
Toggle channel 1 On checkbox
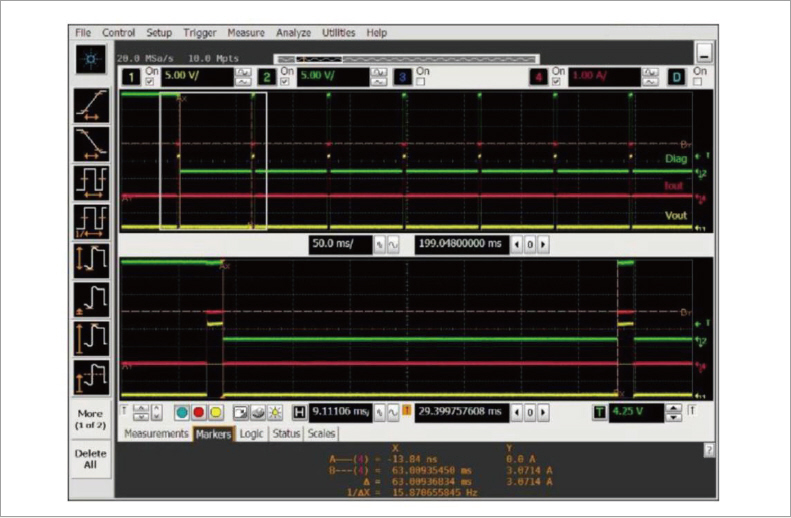click(150, 81)
